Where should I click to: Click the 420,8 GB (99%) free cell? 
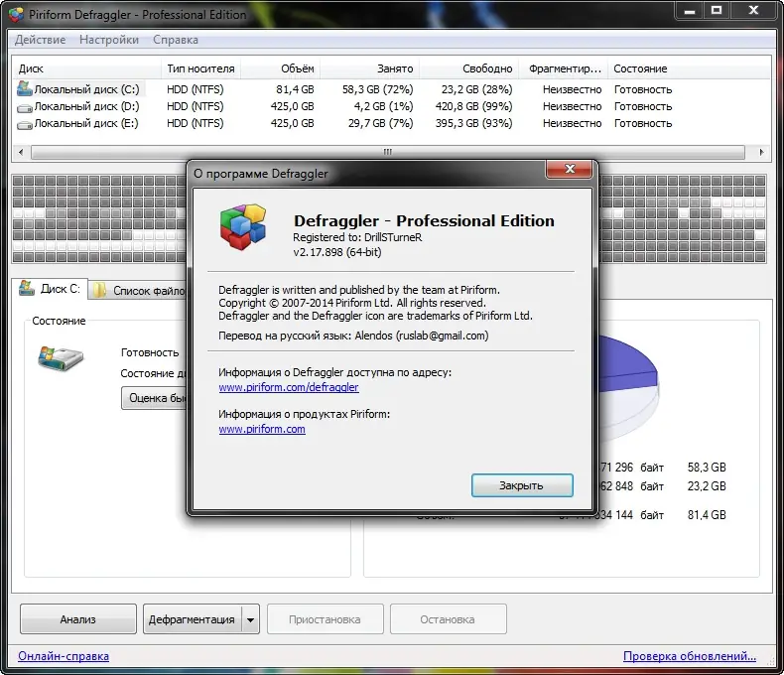474,106
